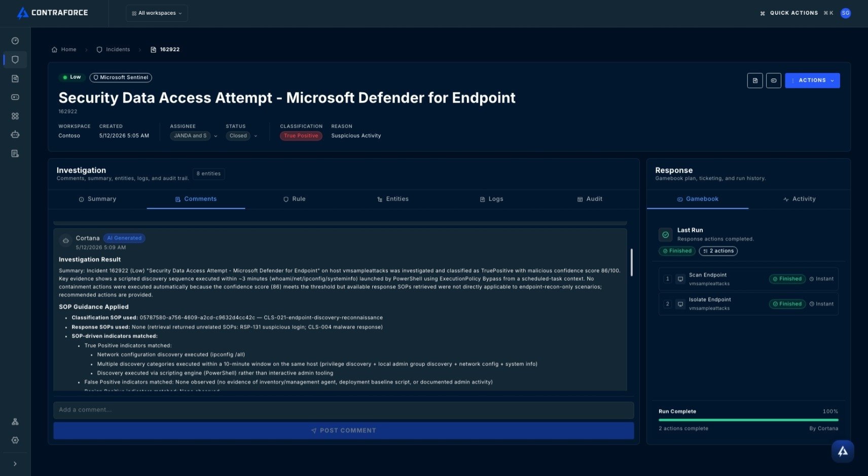This screenshot has width=868, height=476.
Task: Click the Microsoft Sentinel badge
Action: [x=121, y=78]
